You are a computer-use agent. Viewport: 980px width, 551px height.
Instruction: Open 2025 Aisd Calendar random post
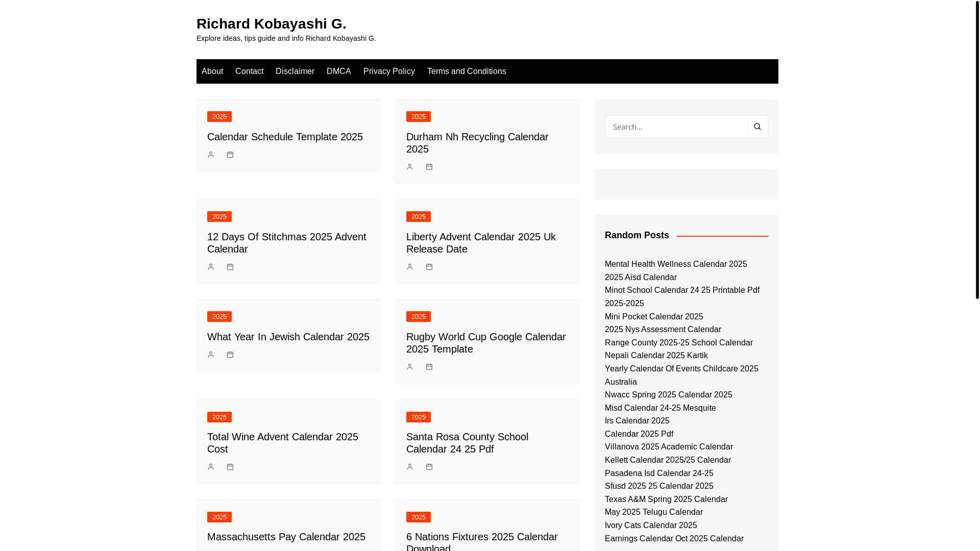(x=641, y=278)
